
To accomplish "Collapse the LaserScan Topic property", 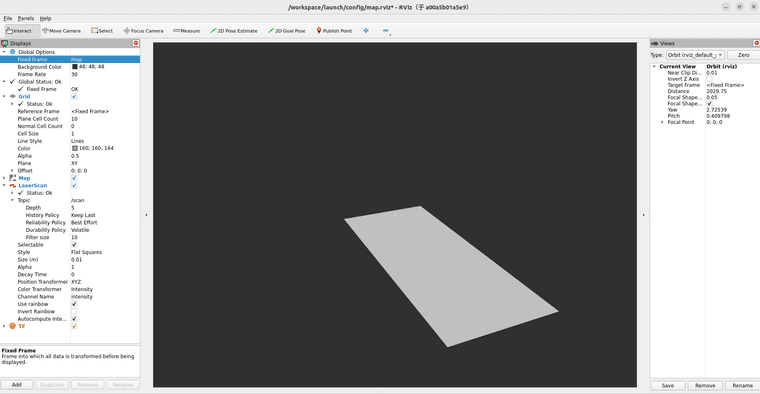I will click(12, 200).
